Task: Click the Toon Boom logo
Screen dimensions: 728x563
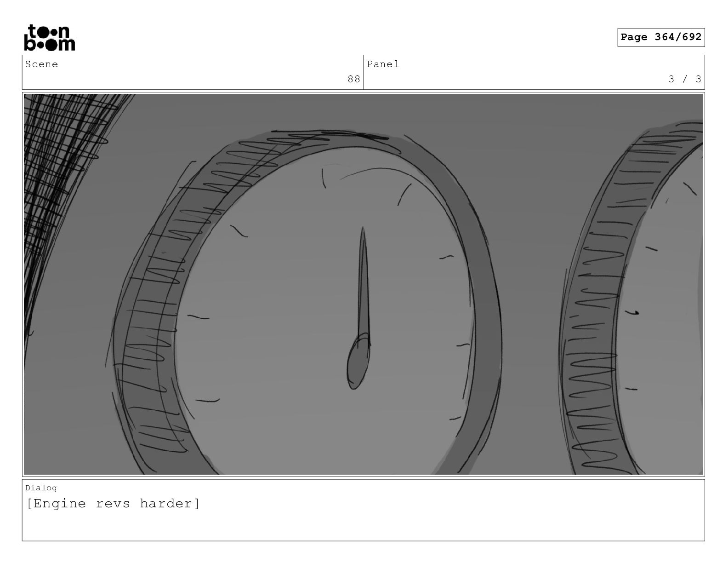Action: coord(49,37)
